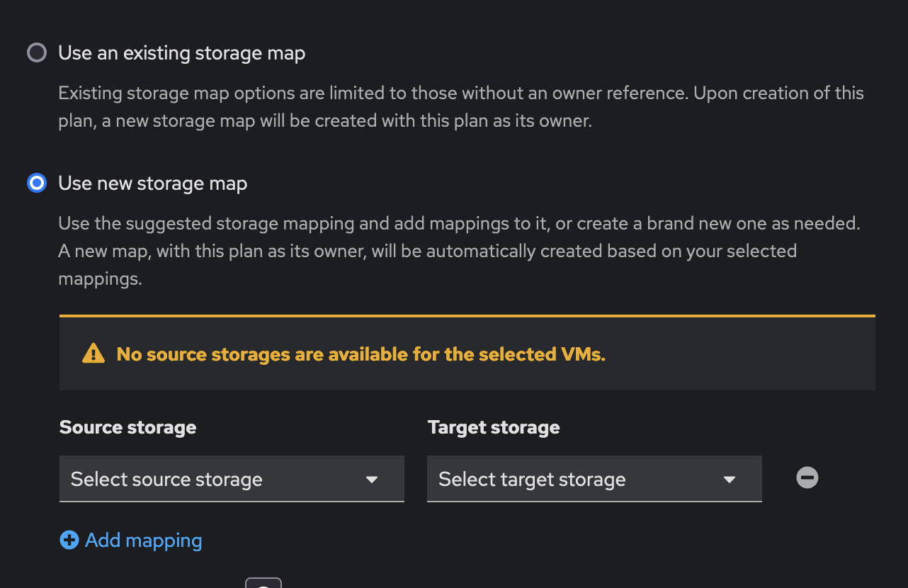
Task: Click the yellow top border of warning alert
Action: (467, 315)
